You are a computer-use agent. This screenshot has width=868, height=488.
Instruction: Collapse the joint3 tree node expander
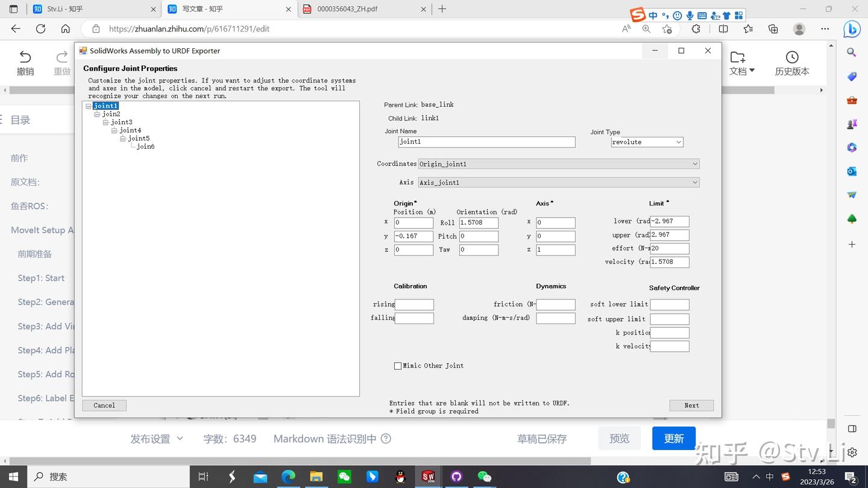click(105, 122)
